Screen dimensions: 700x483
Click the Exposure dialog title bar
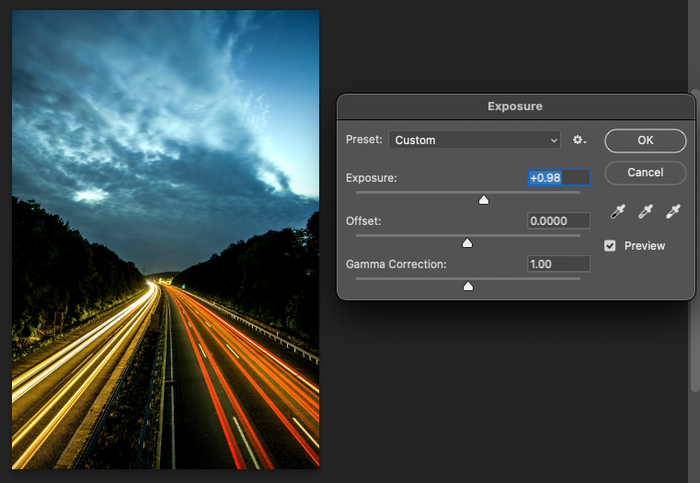click(515, 107)
